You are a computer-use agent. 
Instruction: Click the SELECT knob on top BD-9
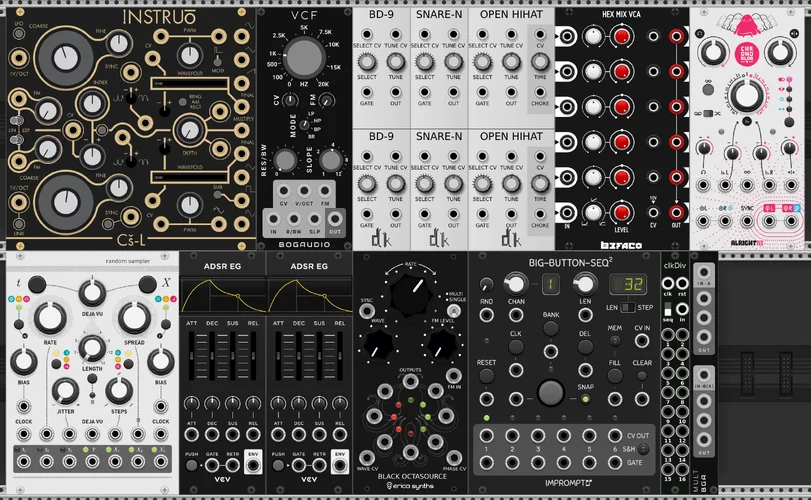click(367, 62)
